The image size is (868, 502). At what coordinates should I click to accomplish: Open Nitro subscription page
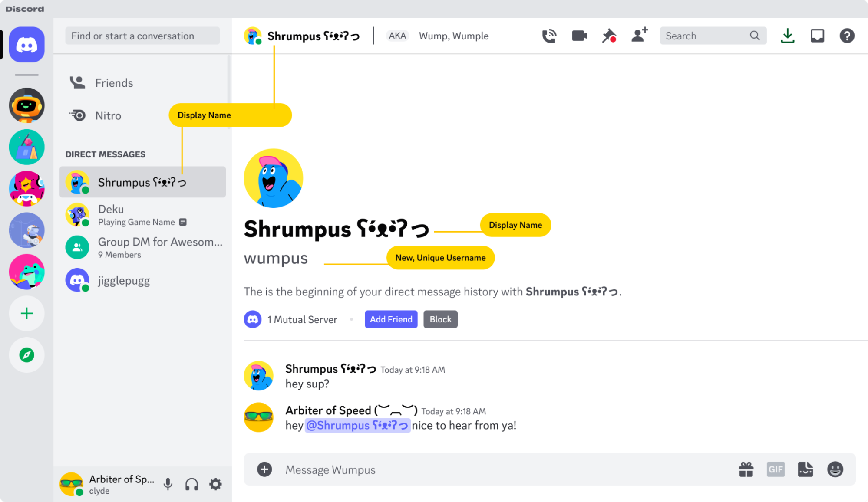click(x=108, y=115)
